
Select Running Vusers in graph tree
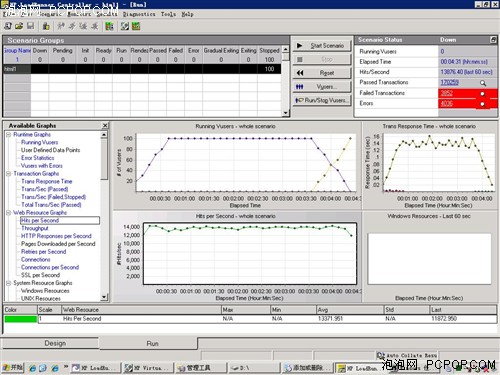[39, 142]
